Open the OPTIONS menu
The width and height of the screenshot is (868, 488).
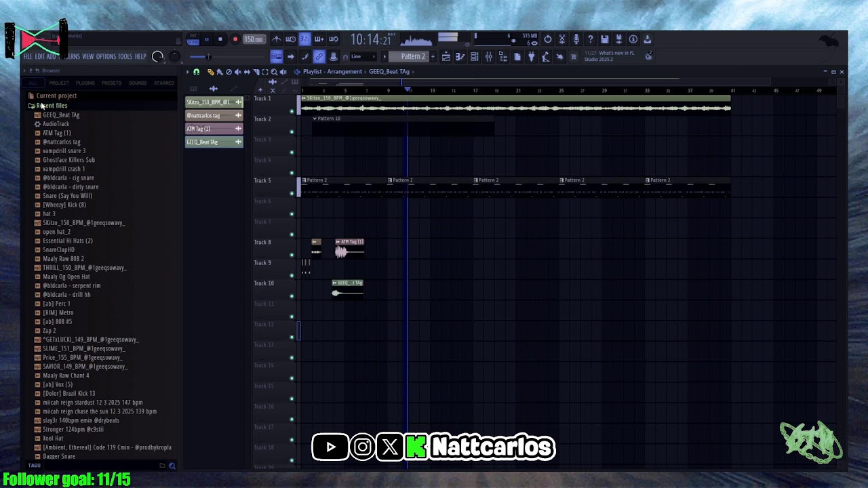(106, 57)
